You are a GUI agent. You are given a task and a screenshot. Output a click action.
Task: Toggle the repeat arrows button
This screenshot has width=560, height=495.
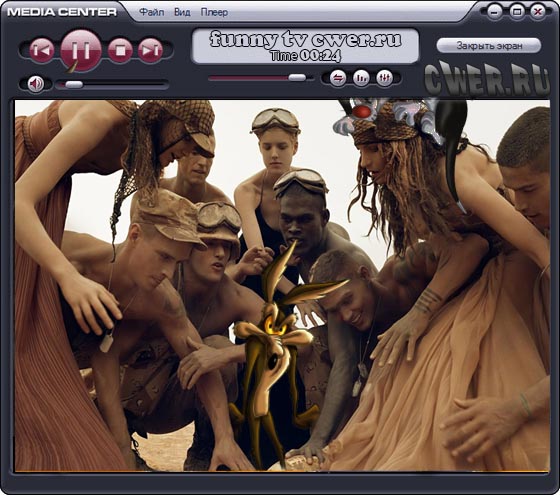pyautogui.click(x=338, y=78)
